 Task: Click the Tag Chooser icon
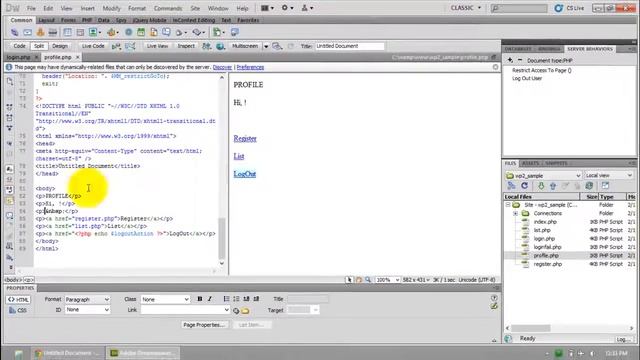pyautogui.click(x=234, y=32)
